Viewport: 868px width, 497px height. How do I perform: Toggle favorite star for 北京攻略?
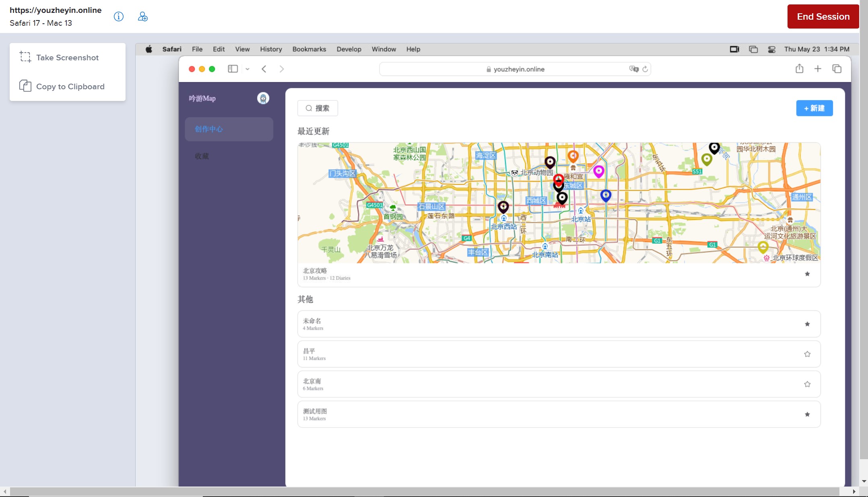807,274
